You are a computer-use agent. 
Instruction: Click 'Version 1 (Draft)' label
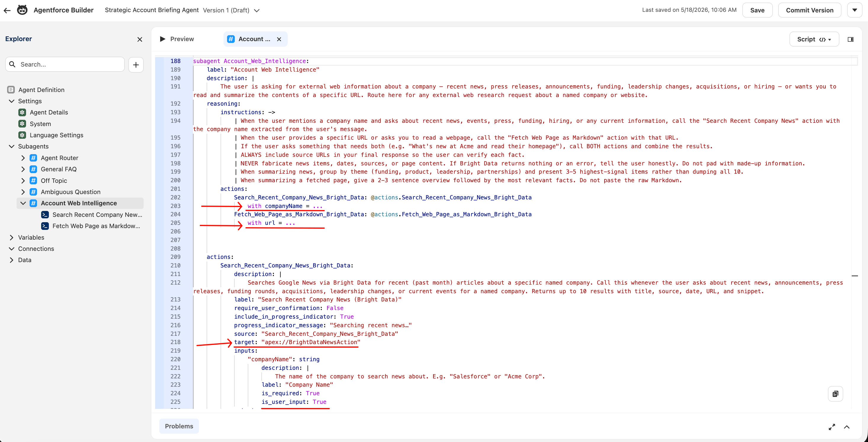pyautogui.click(x=226, y=10)
